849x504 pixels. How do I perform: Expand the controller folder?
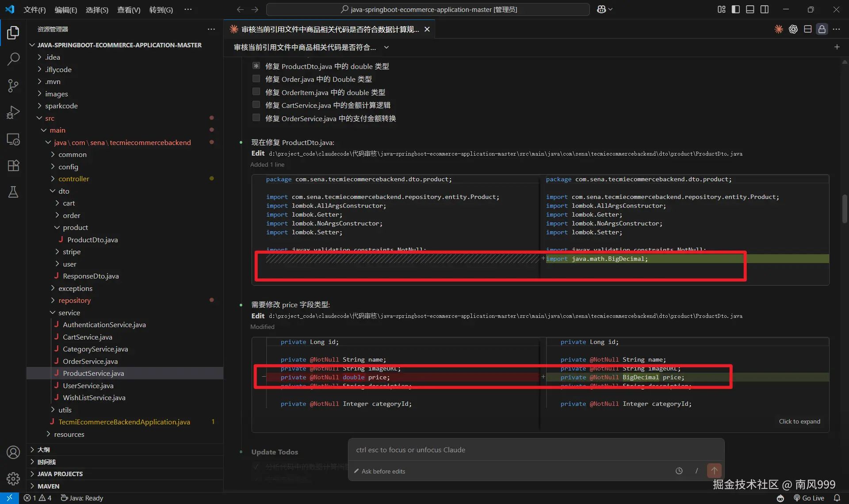pos(73,179)
